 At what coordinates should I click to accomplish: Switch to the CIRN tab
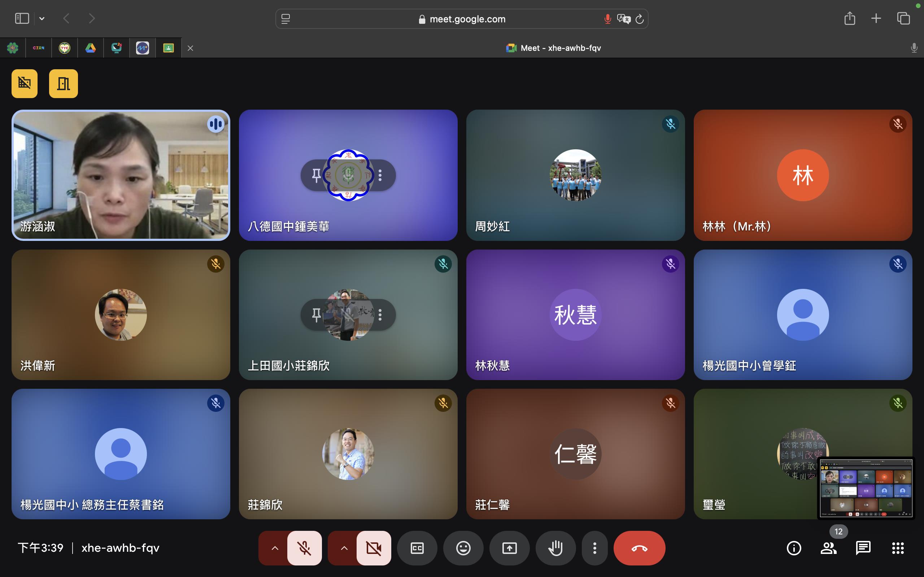coord(39,48)
